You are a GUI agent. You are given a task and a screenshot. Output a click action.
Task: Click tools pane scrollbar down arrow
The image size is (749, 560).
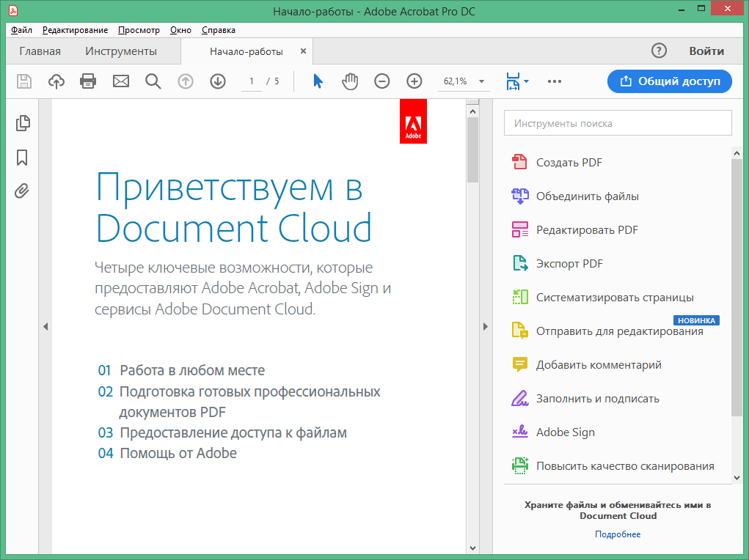coord(737,477)
